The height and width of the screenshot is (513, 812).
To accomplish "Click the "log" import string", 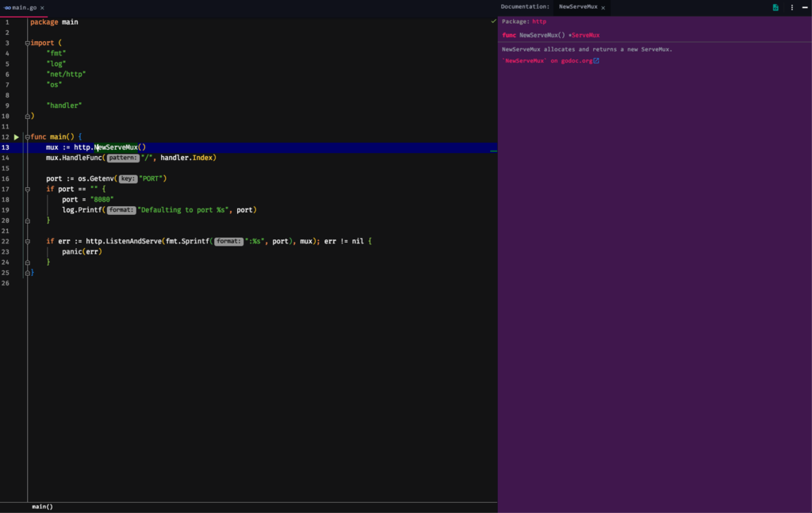I will tap(56, 63).
